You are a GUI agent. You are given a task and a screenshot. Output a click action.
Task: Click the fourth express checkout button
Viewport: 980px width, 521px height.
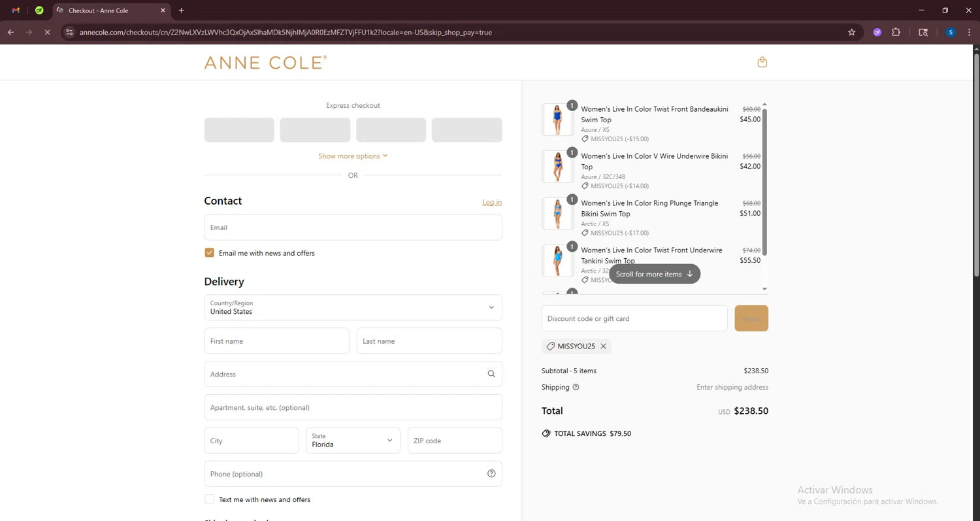pos(466,129)
